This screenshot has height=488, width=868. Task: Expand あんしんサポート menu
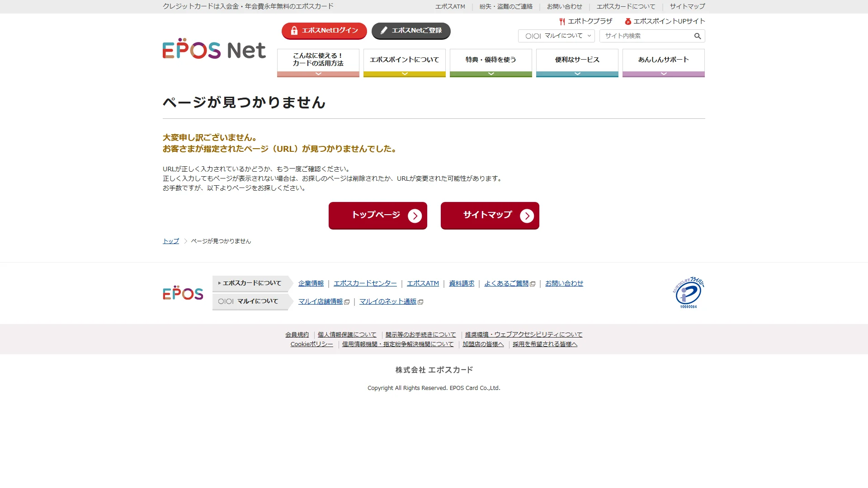tap(664, 63)
